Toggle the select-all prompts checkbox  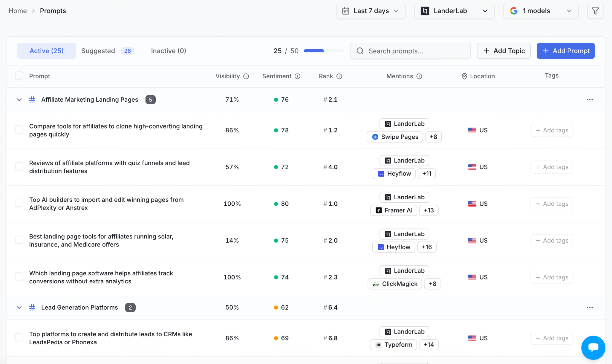(19, 76)
